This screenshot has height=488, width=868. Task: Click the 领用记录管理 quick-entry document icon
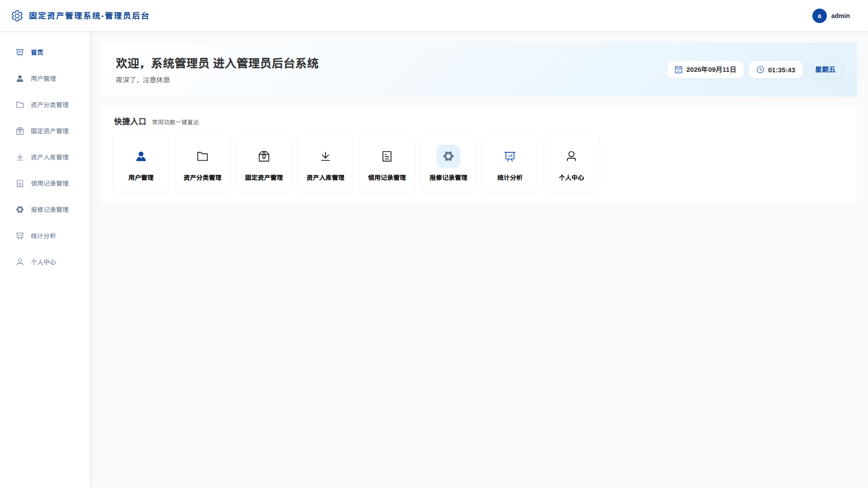coord(387,156)
